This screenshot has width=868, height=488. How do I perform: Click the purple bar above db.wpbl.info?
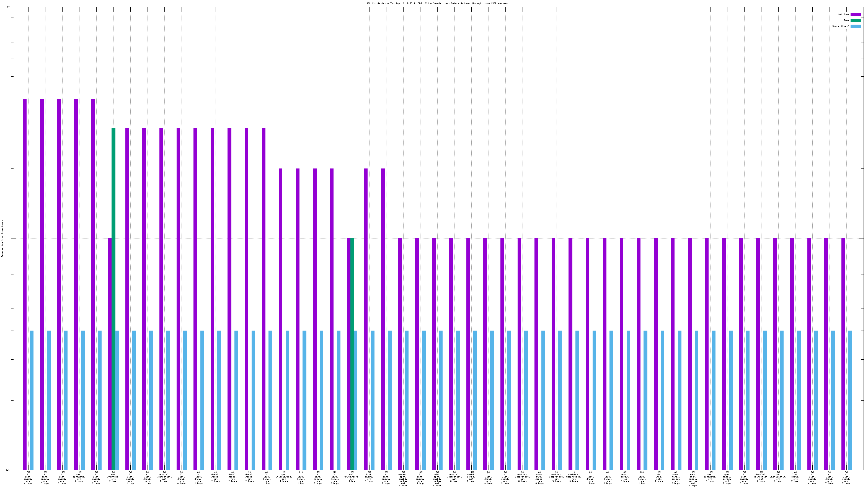655,354
